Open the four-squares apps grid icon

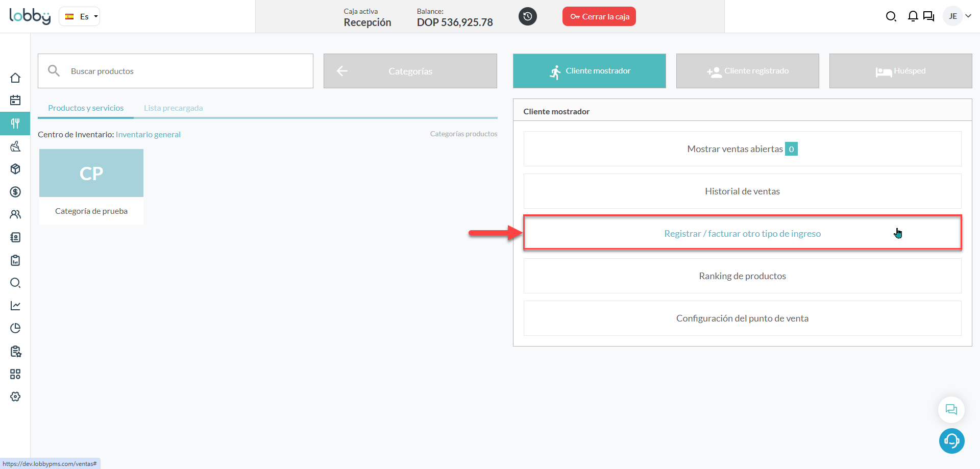point(15,374)
